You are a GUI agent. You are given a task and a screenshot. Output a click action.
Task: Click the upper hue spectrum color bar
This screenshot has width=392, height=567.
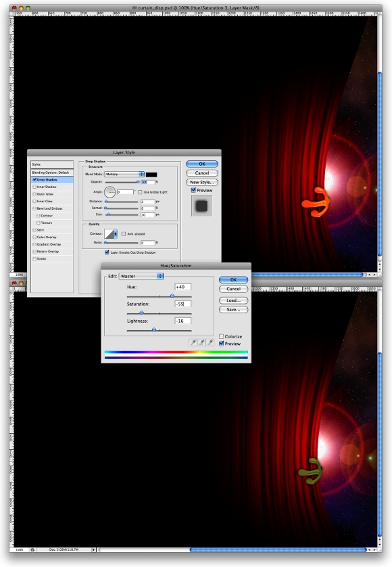pyautogui.click(x=176, y=352)
